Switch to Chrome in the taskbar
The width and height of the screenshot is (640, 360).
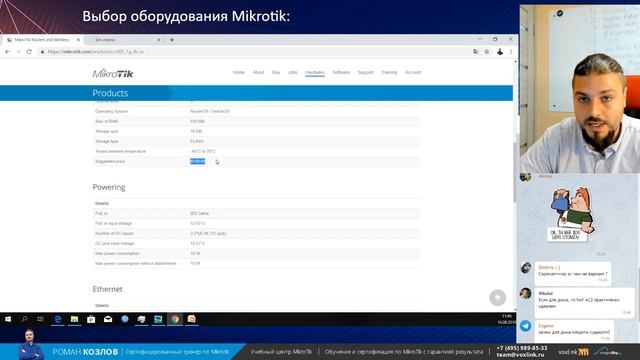tap(175, 319)
